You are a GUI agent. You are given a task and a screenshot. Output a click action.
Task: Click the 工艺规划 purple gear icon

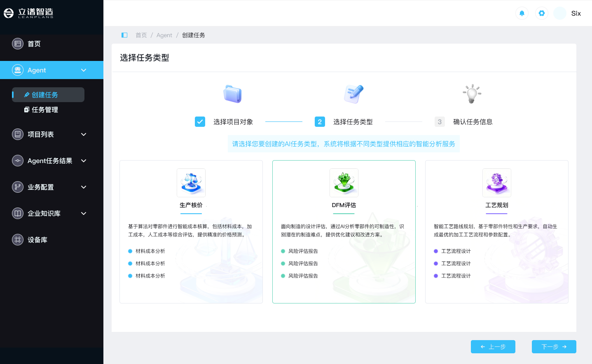click(x=497, y=182)
